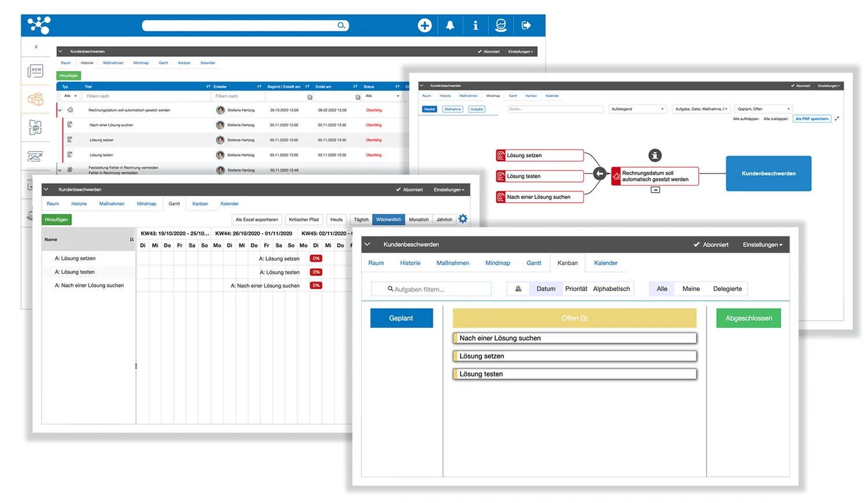
Task: Click the plus create icon in blue header
Action: [425, 25]
